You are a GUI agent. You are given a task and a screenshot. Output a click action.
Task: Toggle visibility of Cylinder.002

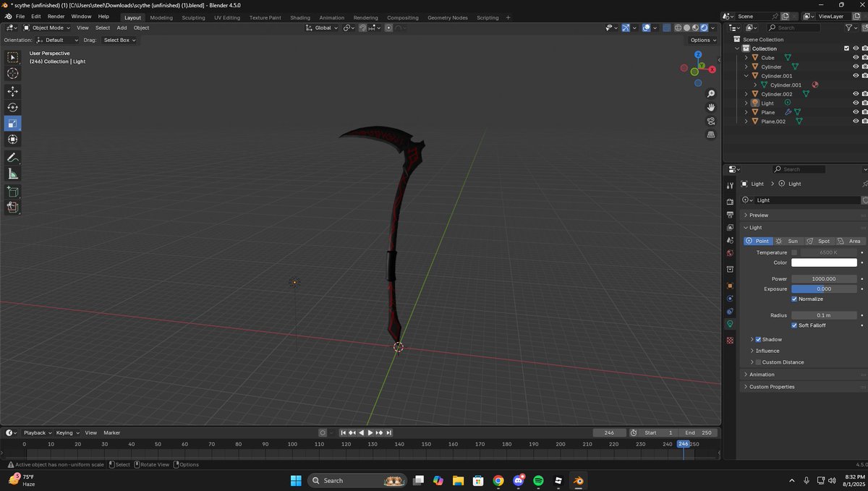(856, 94)
